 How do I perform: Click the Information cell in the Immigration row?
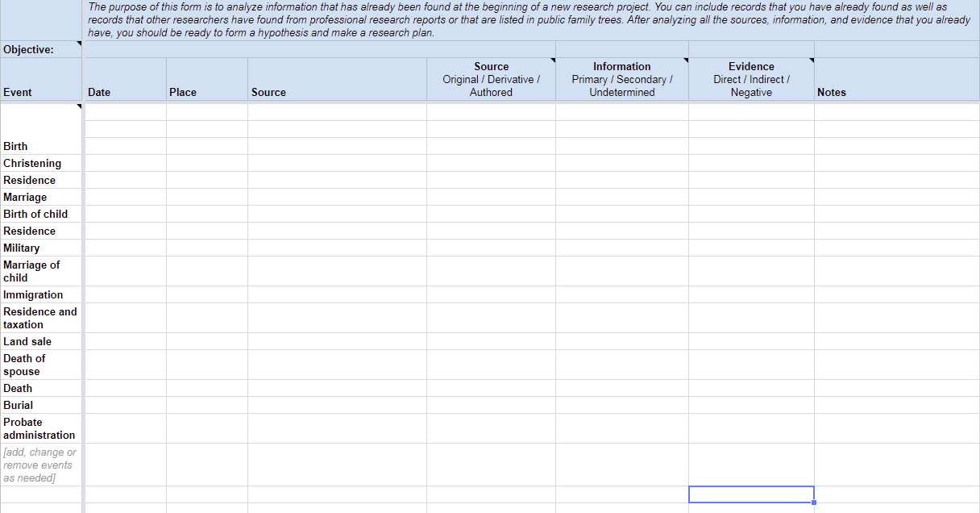(622, 294)
